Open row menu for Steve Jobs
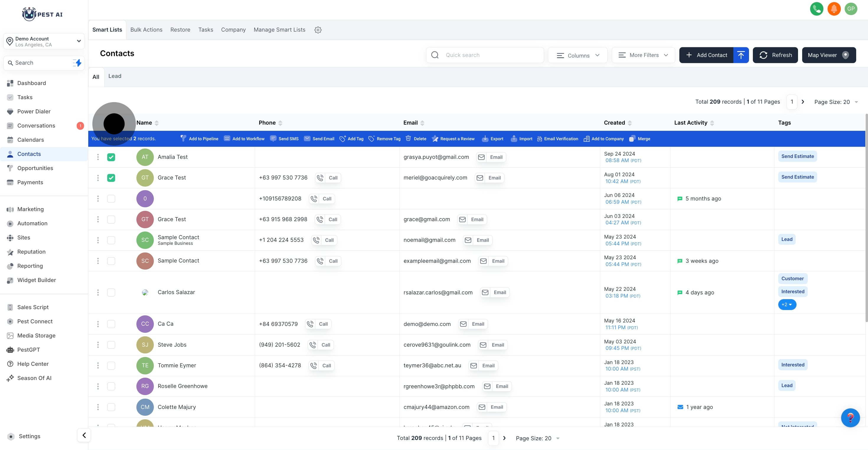This screenshot has width=868, height=450. 98,345
